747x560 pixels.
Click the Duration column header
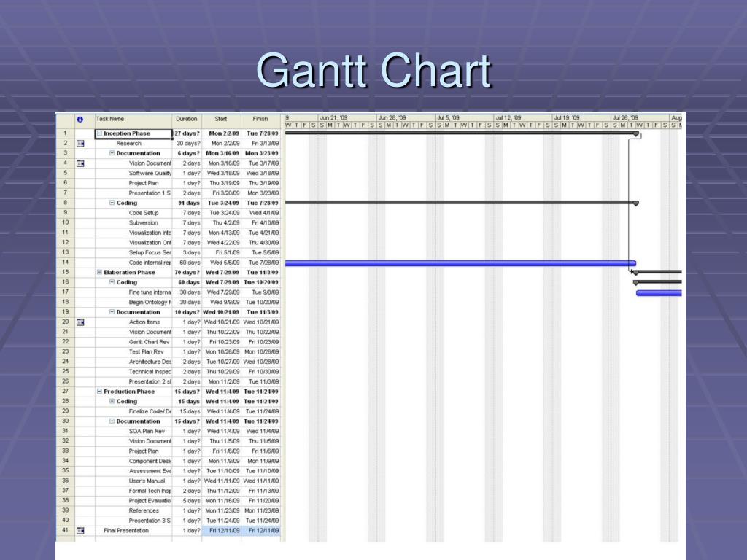(187, 121)
